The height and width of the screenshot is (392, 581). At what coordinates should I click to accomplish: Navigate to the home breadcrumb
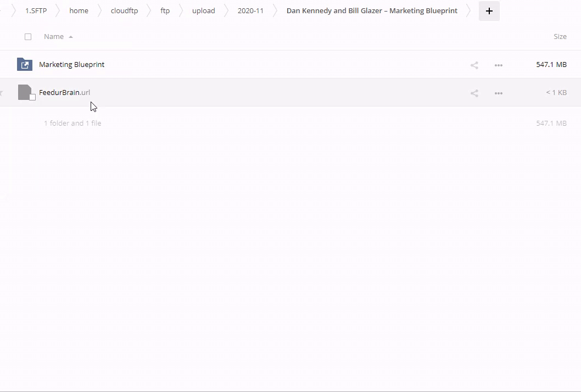tap(79, 11)
